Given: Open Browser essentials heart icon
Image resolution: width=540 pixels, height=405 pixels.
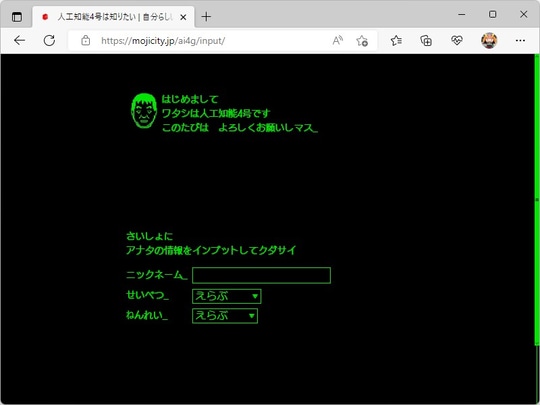Looking at the screenshot, I should 457,41.
